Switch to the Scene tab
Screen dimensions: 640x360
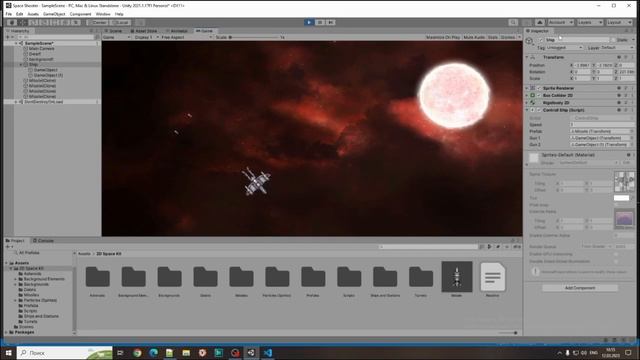[x=113, y=31]
